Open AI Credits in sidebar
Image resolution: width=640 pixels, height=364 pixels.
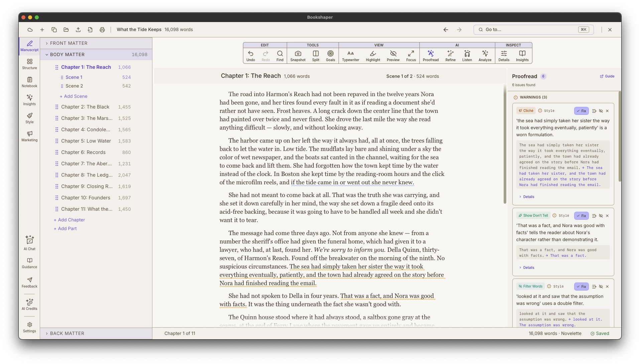[29, 305]
